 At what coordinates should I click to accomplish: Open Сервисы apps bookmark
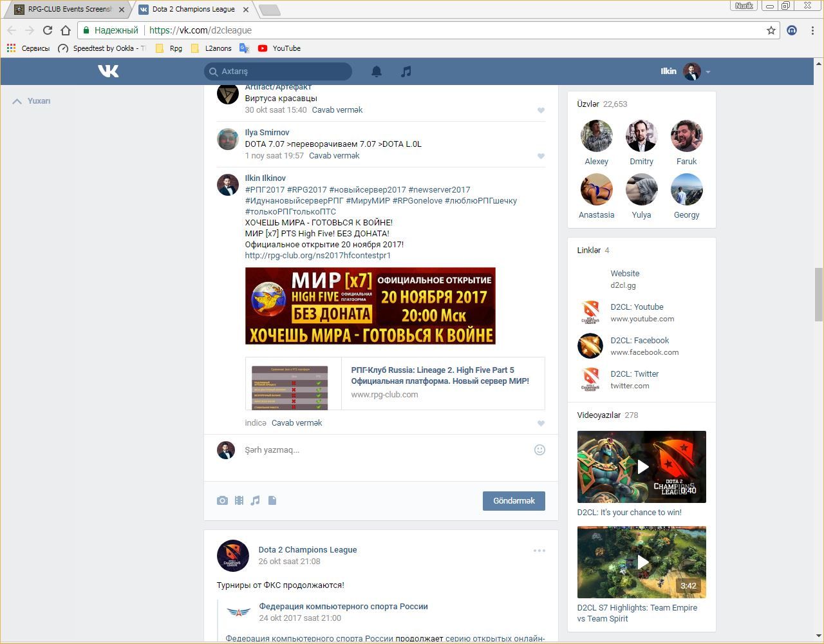click(28, 48)
